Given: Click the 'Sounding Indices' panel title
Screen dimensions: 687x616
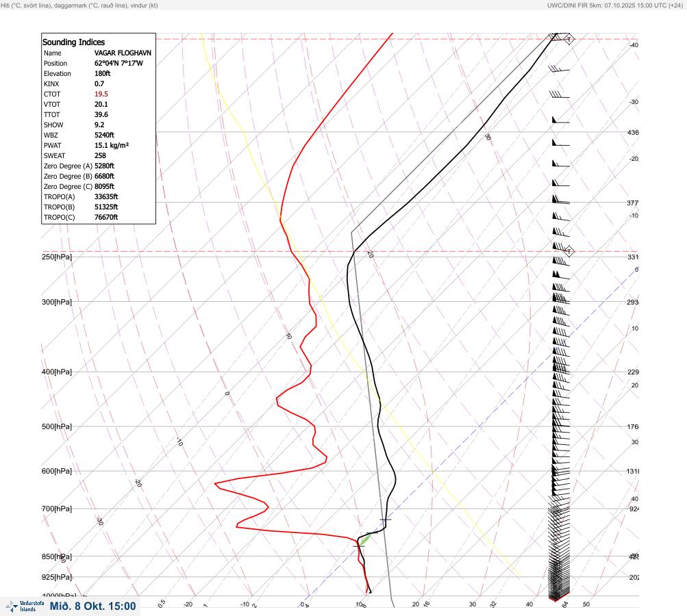Looking at the screenshot, I should click(73, 42).
